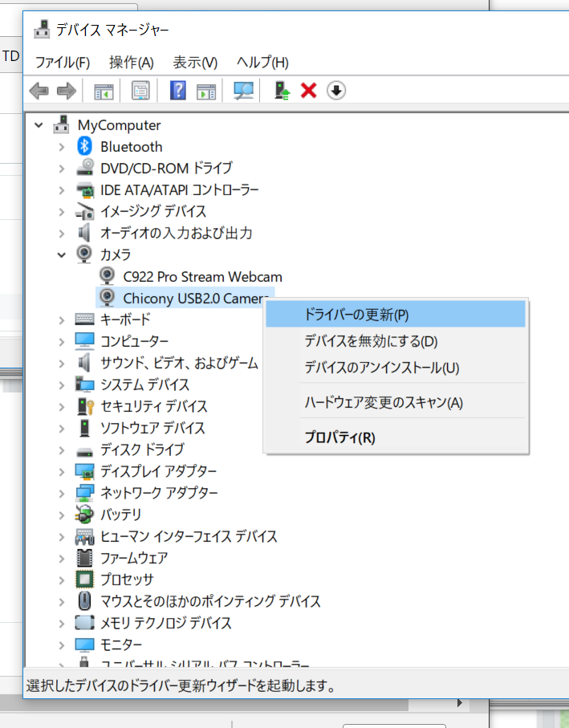Expand the メモリ テクノロジ デバイス category
This screenshot has width=569, height=728.
pos(62,624)
